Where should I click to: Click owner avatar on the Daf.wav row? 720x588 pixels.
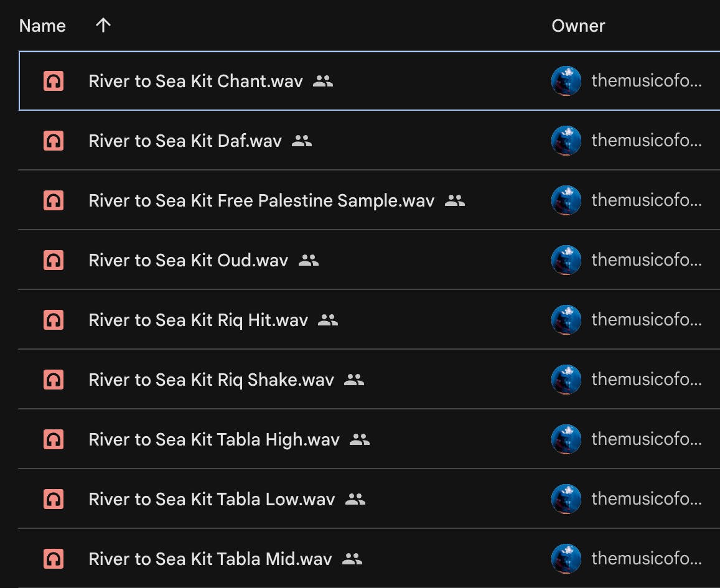566,141
